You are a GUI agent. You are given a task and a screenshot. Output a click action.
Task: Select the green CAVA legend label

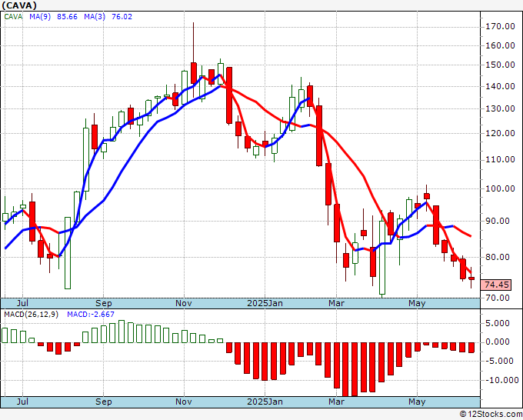[13, 17]
